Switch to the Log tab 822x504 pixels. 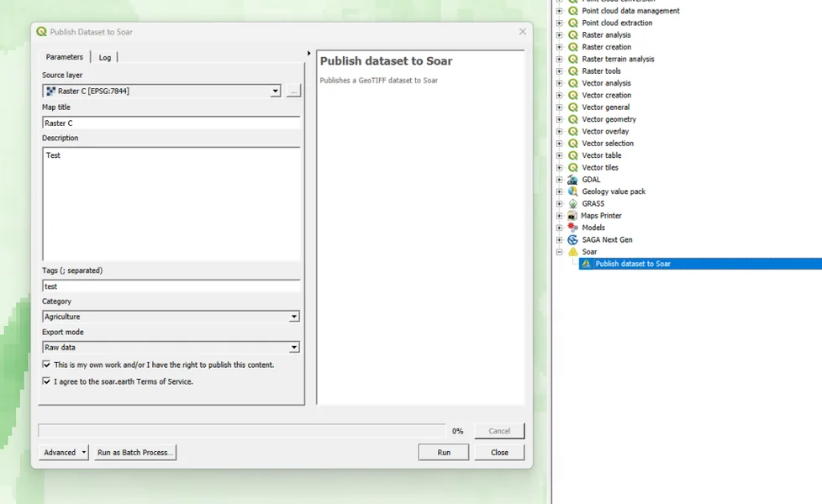[104, 57]
